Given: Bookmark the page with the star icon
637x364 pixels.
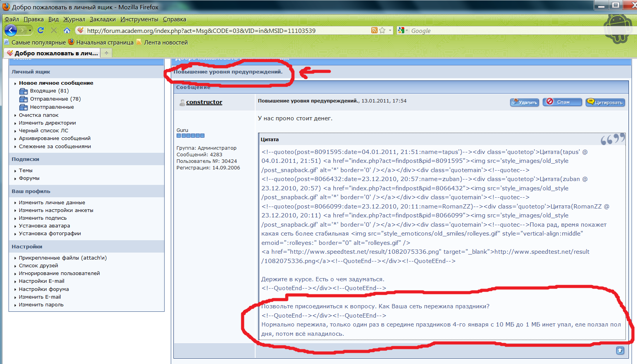Looking at the screenshot, I should [x=382, y=31].
